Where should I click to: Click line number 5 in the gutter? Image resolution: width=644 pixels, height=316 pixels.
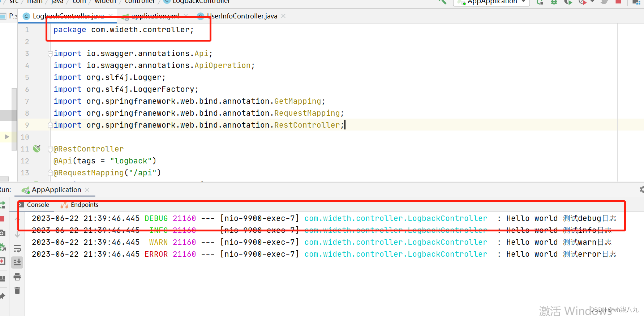[27, 77]
